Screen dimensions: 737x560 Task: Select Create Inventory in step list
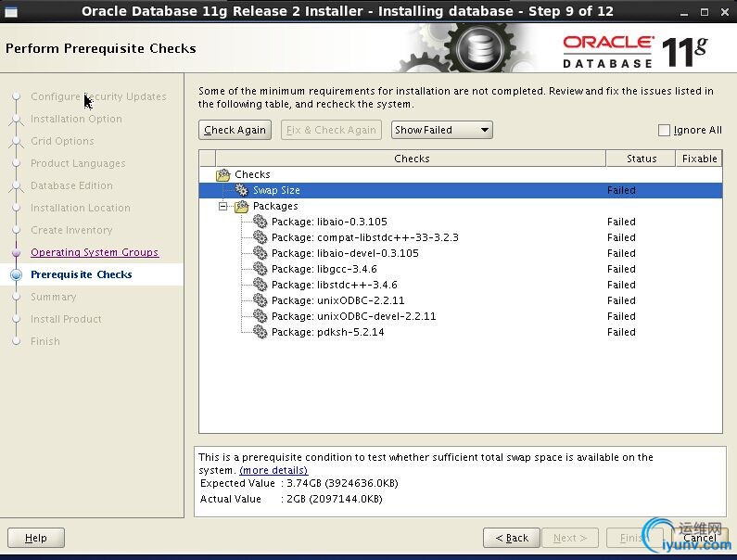[71, 230]
